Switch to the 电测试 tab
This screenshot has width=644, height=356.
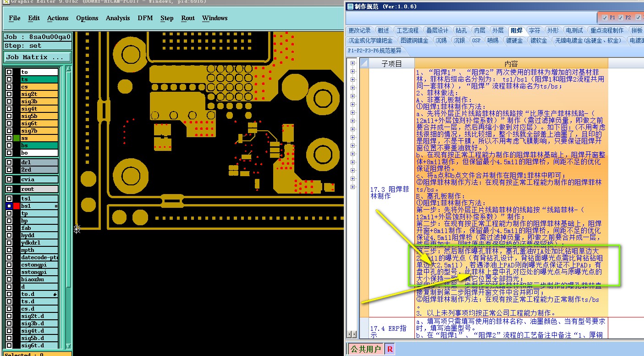(x=574, y=30)
